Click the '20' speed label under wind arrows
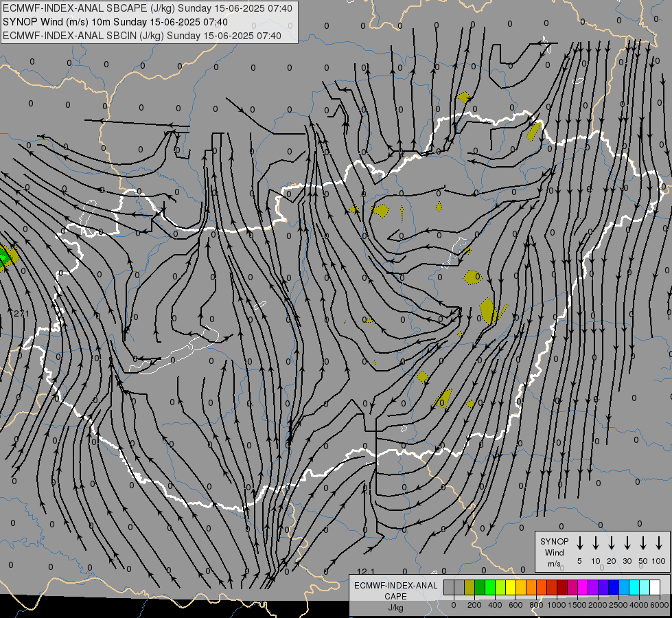This screenshot has height=618, width=672. (612, 561)
